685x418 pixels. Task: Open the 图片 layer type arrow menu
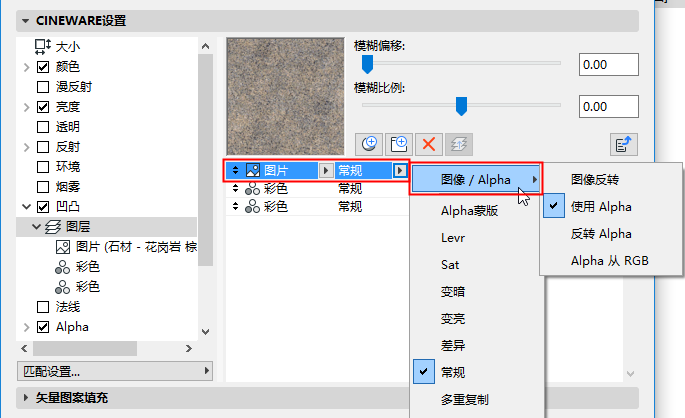click(x=325, y=170)
